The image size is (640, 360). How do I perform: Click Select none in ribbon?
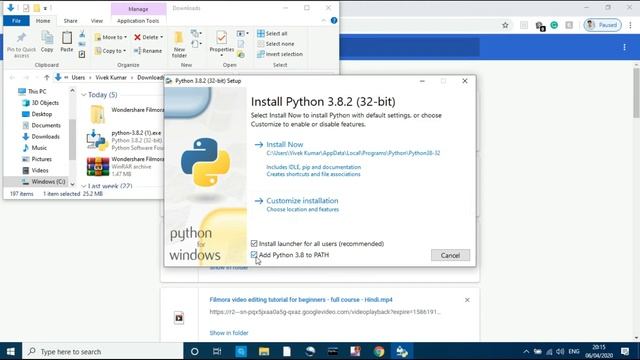pos(276,44)
